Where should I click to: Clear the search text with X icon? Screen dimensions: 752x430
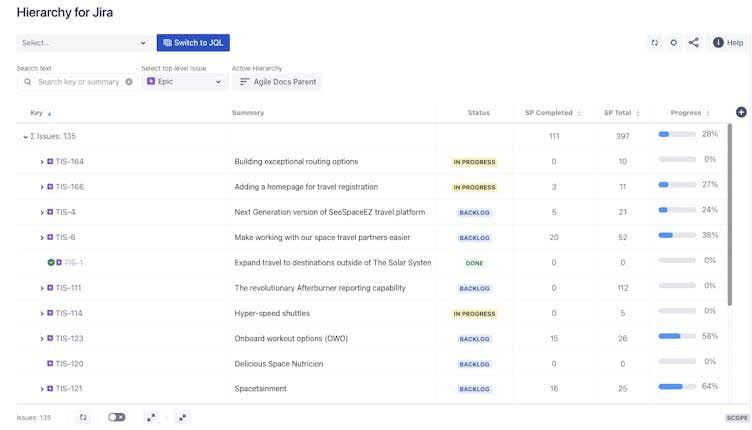pos(129,82)
